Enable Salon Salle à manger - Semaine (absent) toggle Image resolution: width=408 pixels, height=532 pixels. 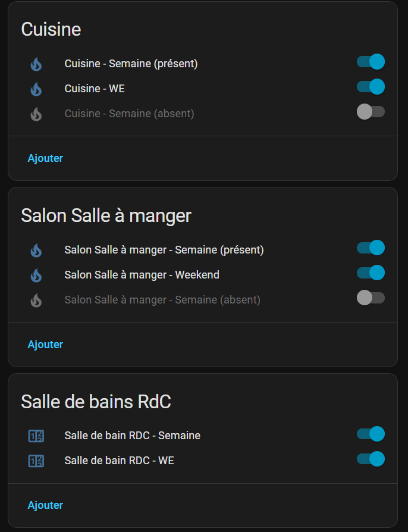coord(371,298)
